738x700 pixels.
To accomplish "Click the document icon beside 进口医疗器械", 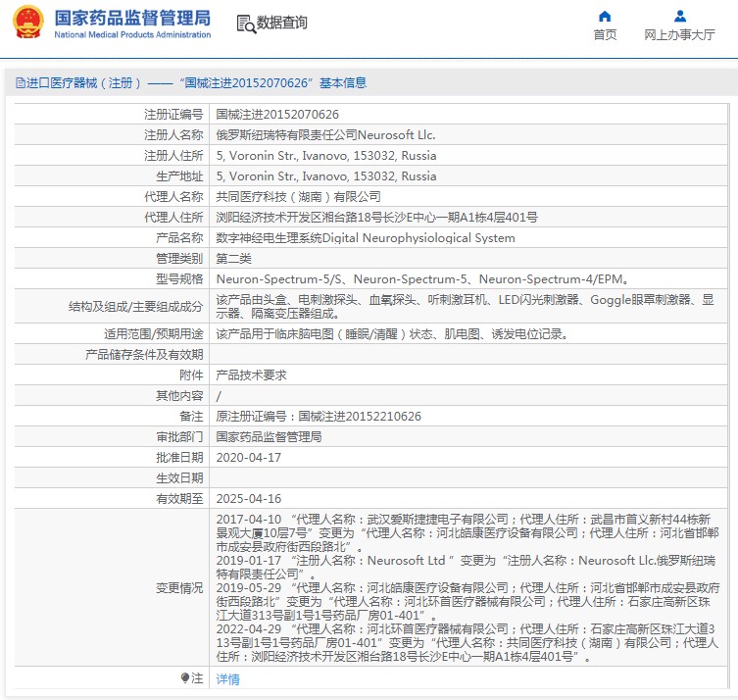I will [21, 83].
